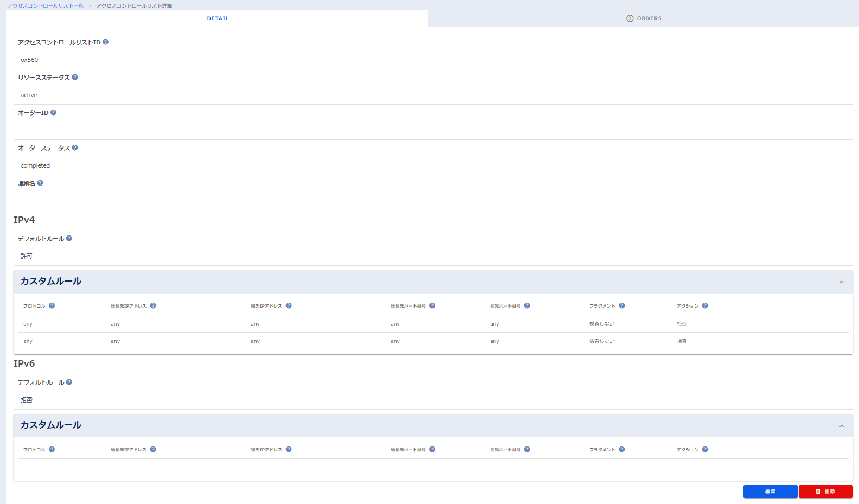Click help icon beside オーダーステータス
The height and width of the screenshot is (504, 859).
pyautogui.click(x=75, y=148)
